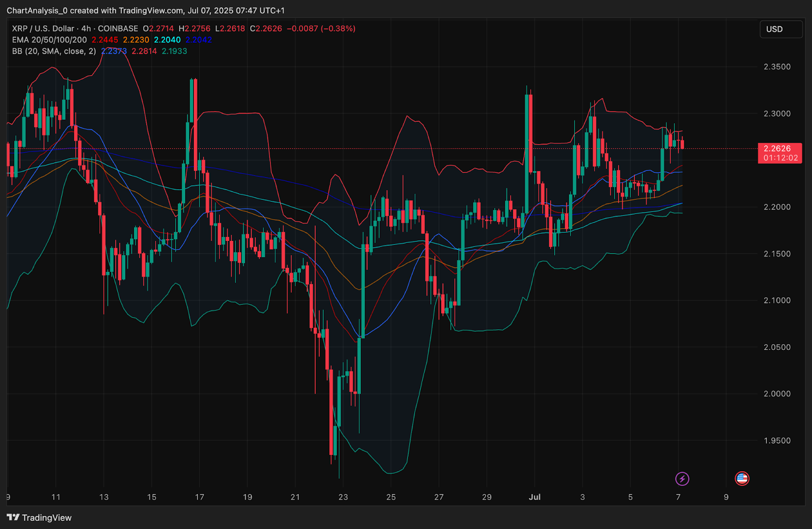Click the red EMA 20 value 2.2445
This screenshot has height=529, width=812.
(105, 40)
